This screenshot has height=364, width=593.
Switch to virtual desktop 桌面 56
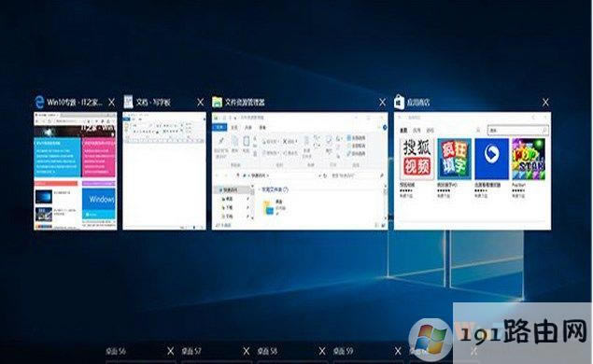tap(116, 351)
